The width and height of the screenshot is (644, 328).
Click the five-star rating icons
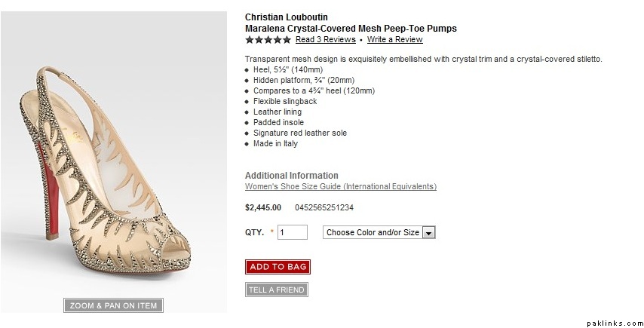click(268, 39)
